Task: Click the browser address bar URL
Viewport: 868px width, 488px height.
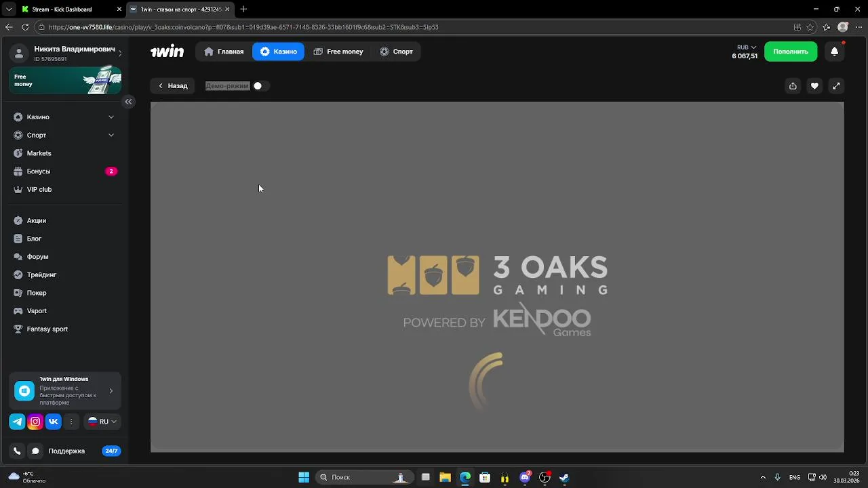Action: (x=243, y=27)
